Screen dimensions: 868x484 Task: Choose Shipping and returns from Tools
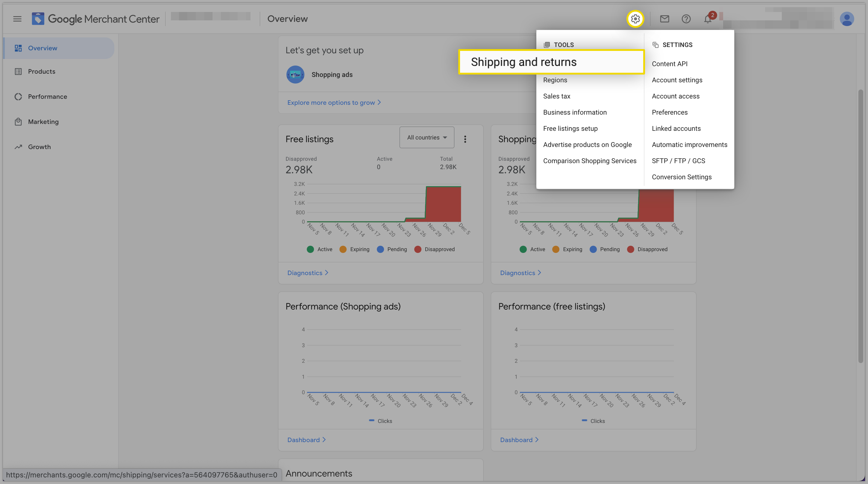(x=551, y=62)
